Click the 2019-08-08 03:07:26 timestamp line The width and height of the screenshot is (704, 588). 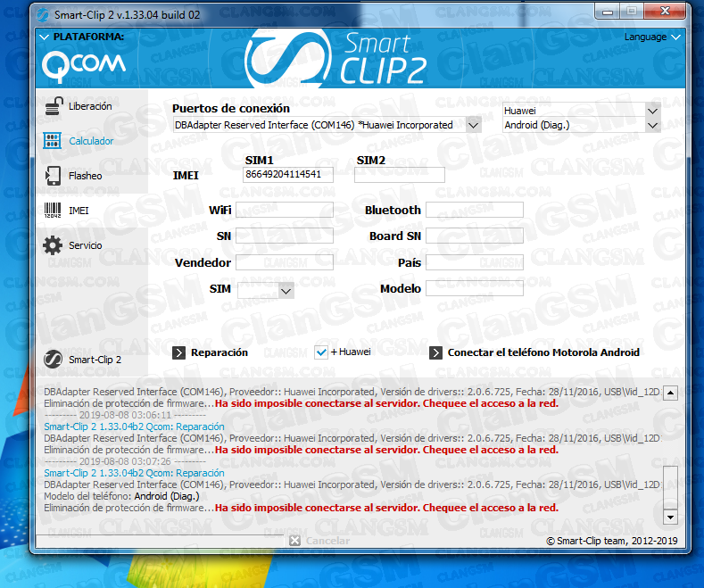pyautogui.click(x=125, y=461)
